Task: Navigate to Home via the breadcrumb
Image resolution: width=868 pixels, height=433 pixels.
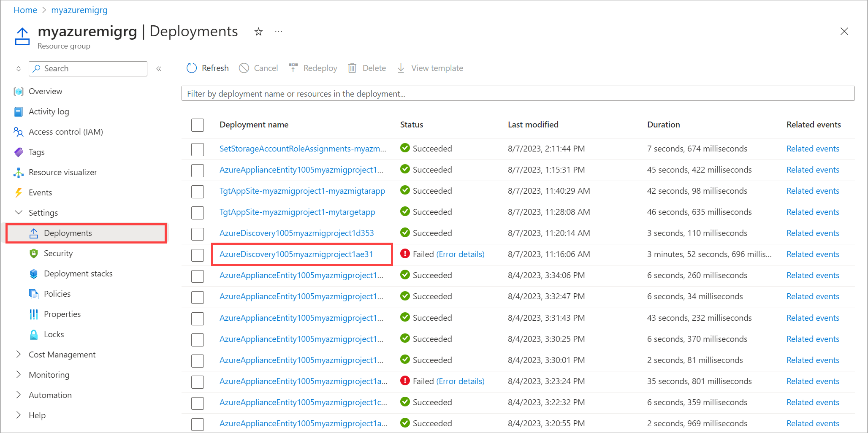Action: pos(25,10)
